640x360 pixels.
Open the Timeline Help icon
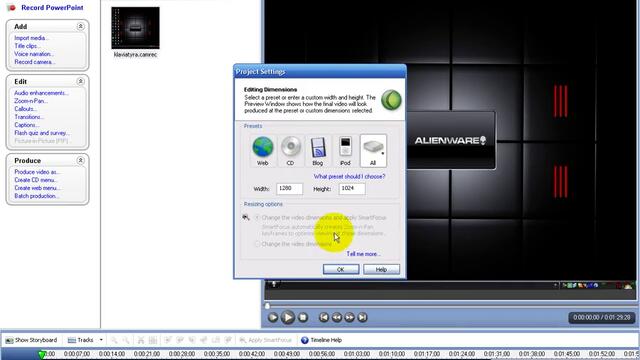click(304, 340)
